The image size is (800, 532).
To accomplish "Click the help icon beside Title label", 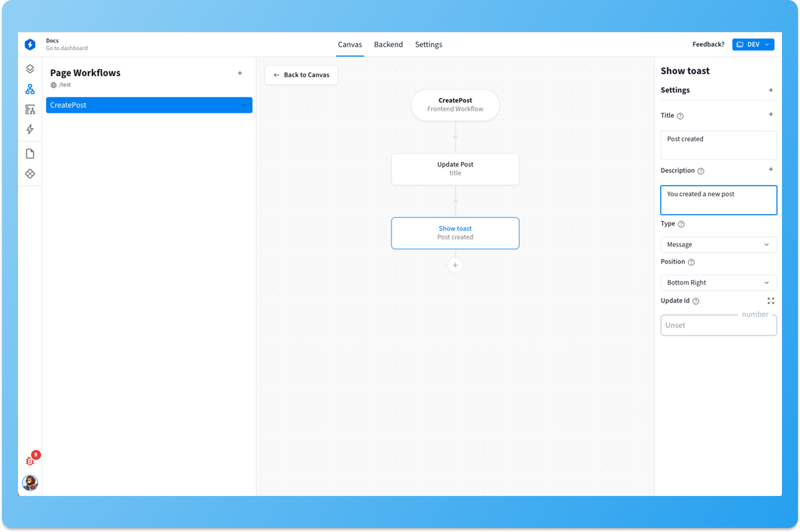I will 680,116.
